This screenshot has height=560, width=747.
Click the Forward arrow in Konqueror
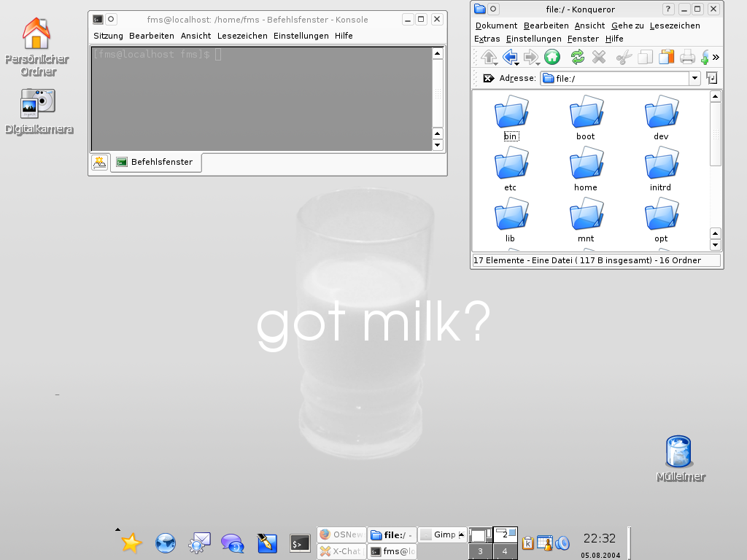point(530,57)
